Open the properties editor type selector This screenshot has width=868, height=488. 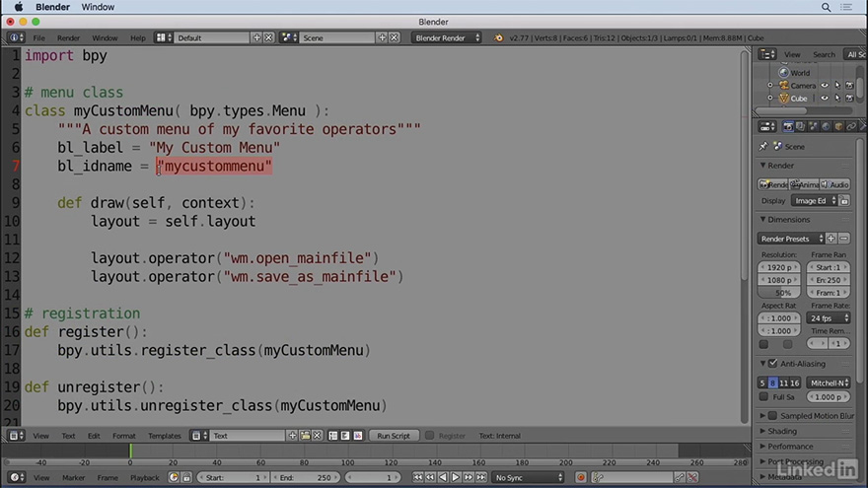(767, 127)
